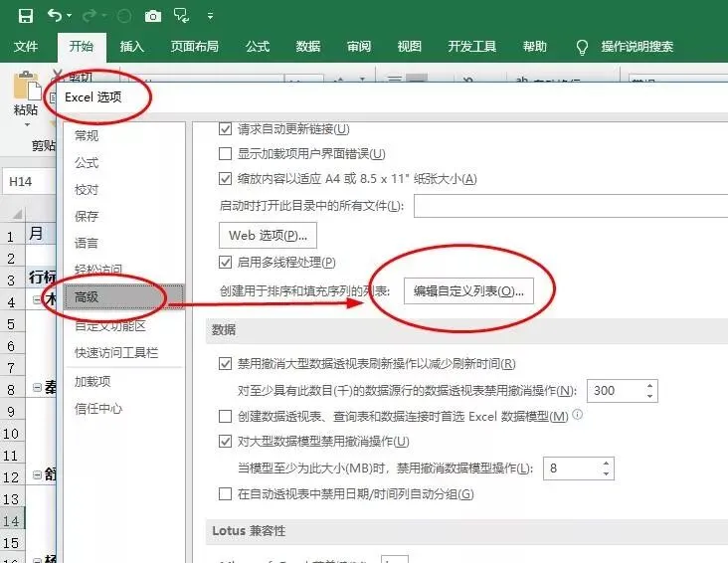Select 高级 in Excel options sidebar

point(124,296)
